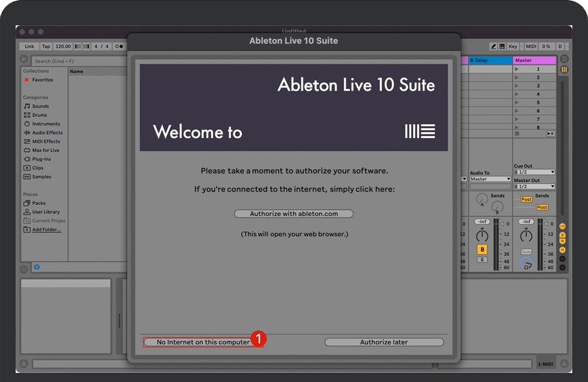The width and height of the screenshot is (588, 382).
Task: Browse Audio Effects category
Action: point(47,133)
